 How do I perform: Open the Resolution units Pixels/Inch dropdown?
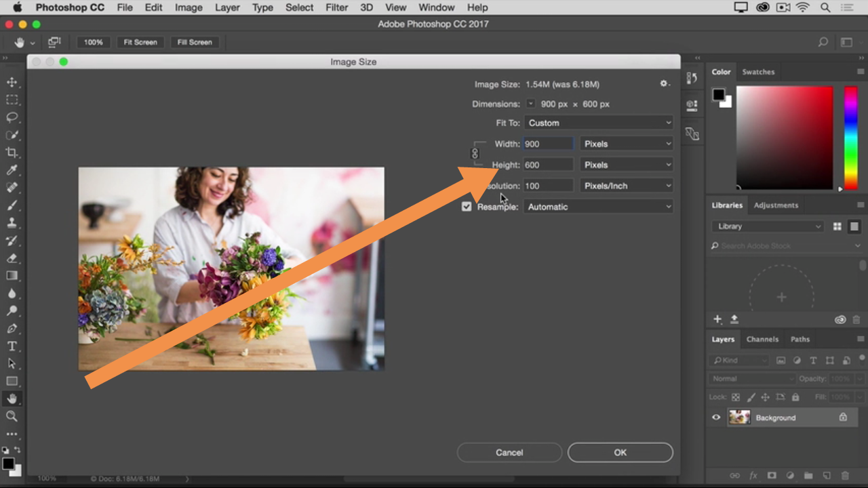tap(627, 186)
